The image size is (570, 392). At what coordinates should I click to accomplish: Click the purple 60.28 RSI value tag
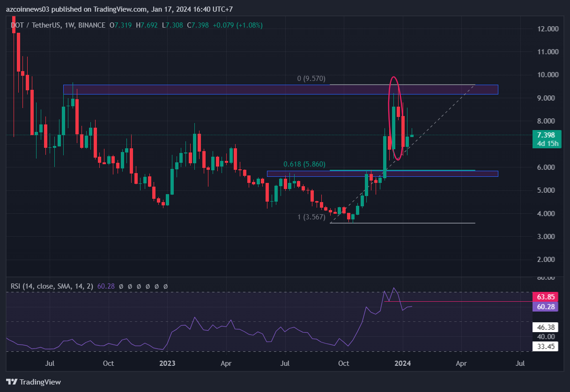point(546,307)
